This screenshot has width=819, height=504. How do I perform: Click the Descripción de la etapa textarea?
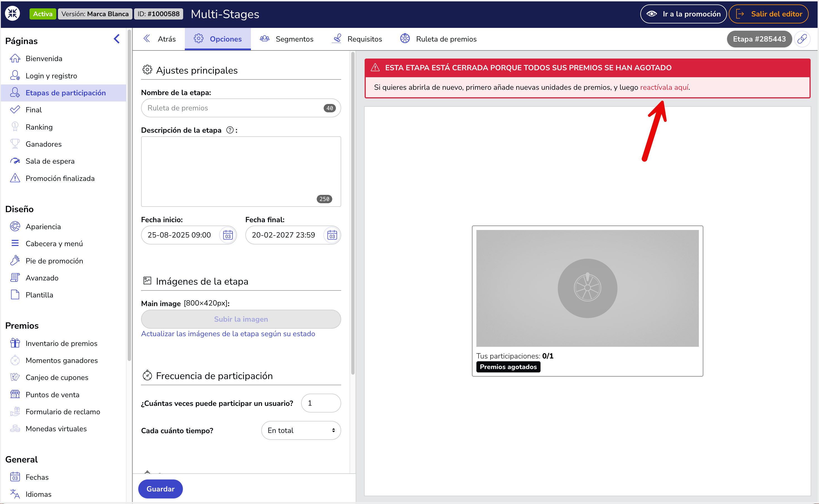click(241, 171)
